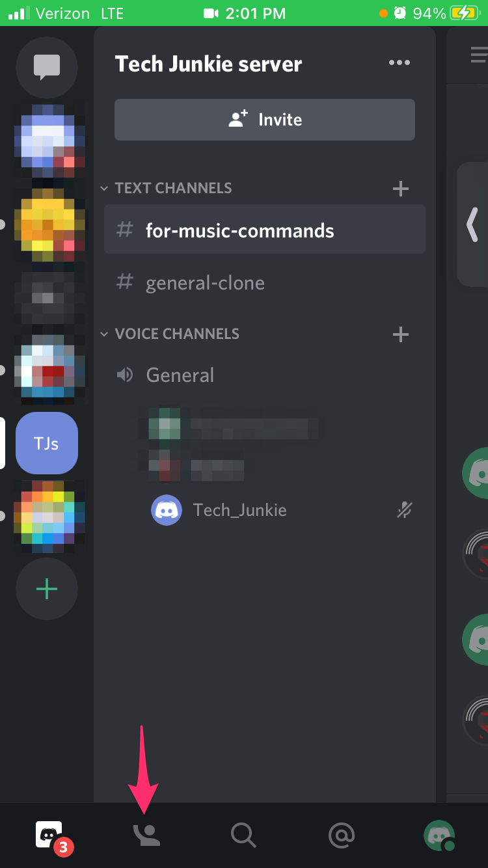This screenshot has height=868, width=488.
Task: Tap Discord home icon with 3 badge
Action: pos(49,835)
